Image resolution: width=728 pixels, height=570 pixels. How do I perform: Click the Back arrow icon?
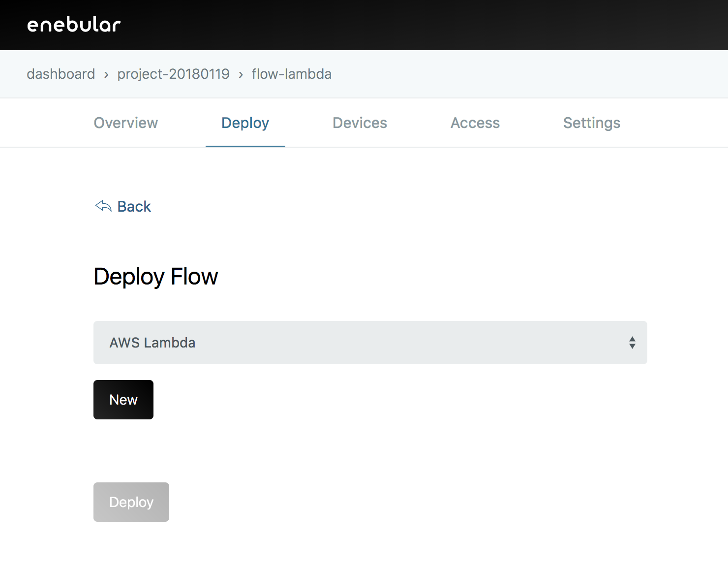[x=103, y=206]
